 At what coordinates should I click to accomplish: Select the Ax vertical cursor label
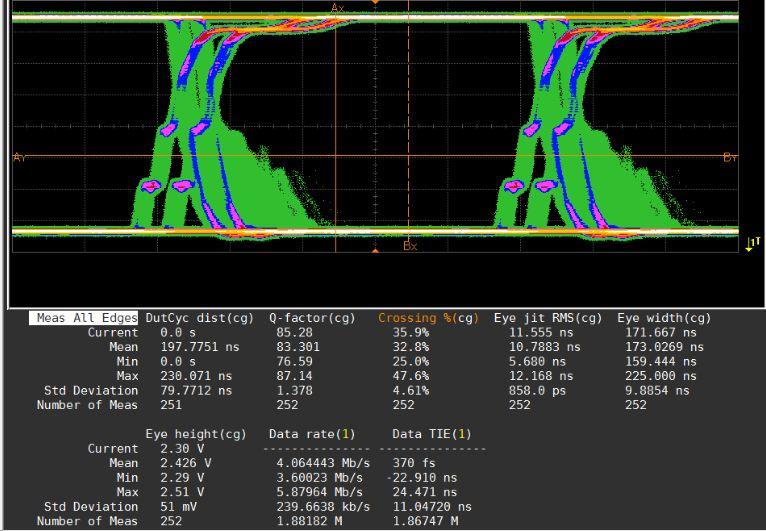tap(338, 8)
